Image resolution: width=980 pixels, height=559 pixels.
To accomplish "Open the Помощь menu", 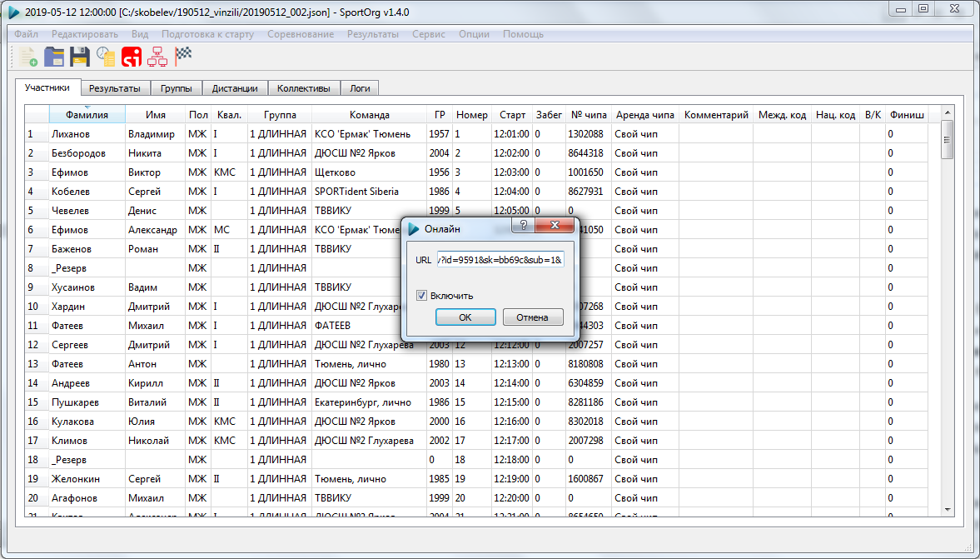I will click(x=523, y=34).
